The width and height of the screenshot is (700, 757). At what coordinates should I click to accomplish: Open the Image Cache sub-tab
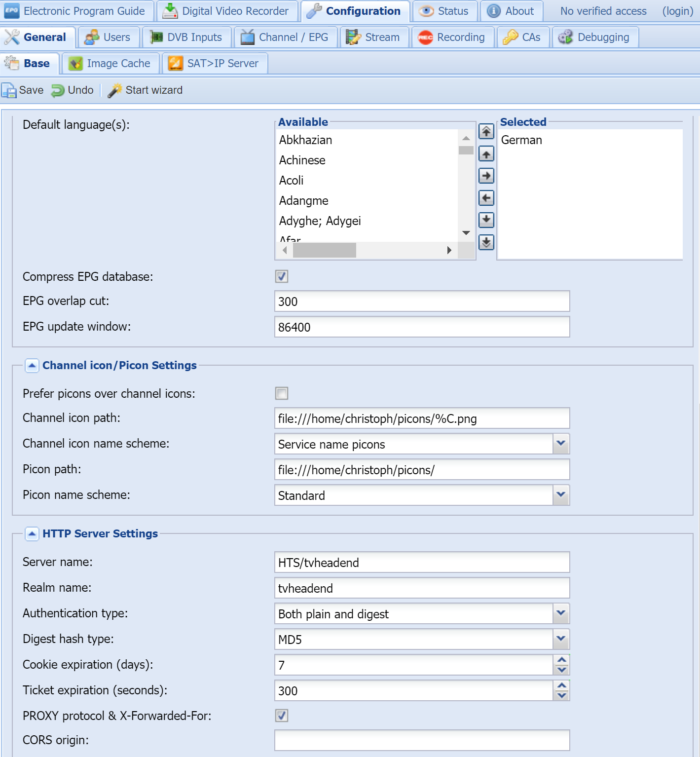coord(111,63)
